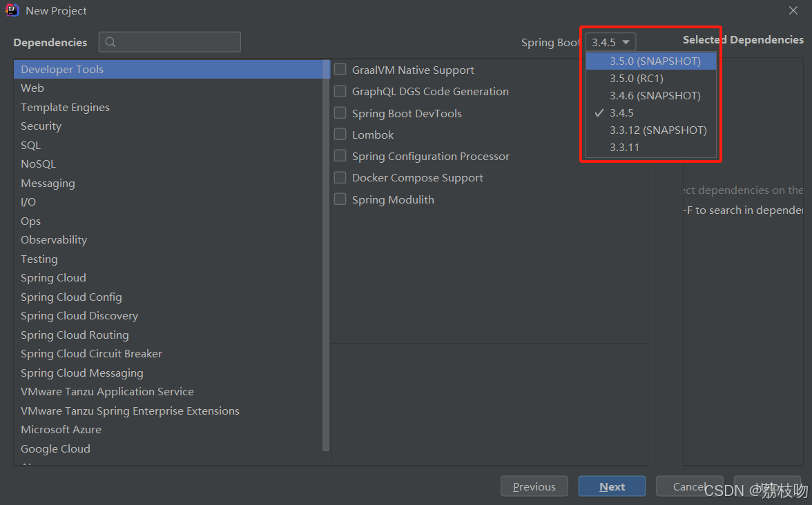812x505 pixels.
Task: Select the Messaging category
Action: [168, 184]
